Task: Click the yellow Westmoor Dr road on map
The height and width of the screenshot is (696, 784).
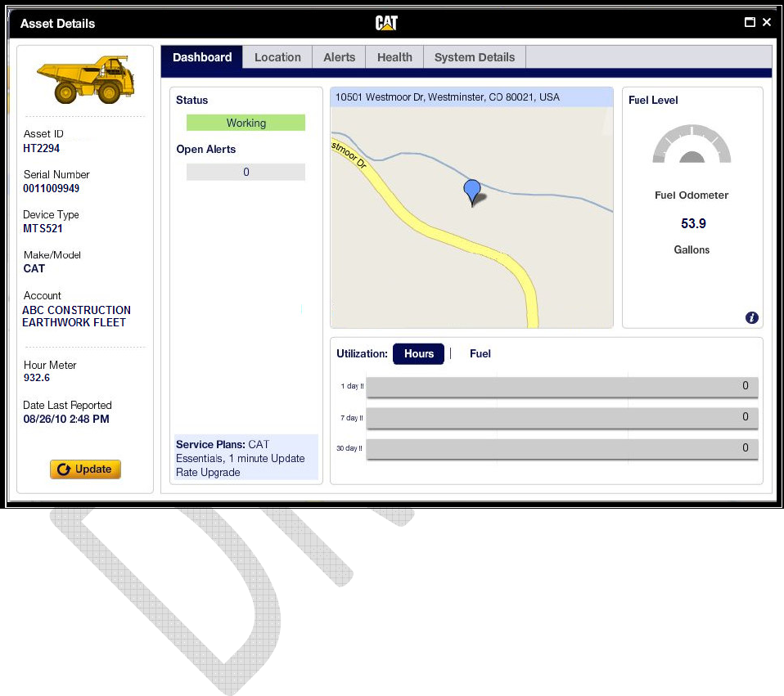Action: pyautogui.click(x=435, y=231)
